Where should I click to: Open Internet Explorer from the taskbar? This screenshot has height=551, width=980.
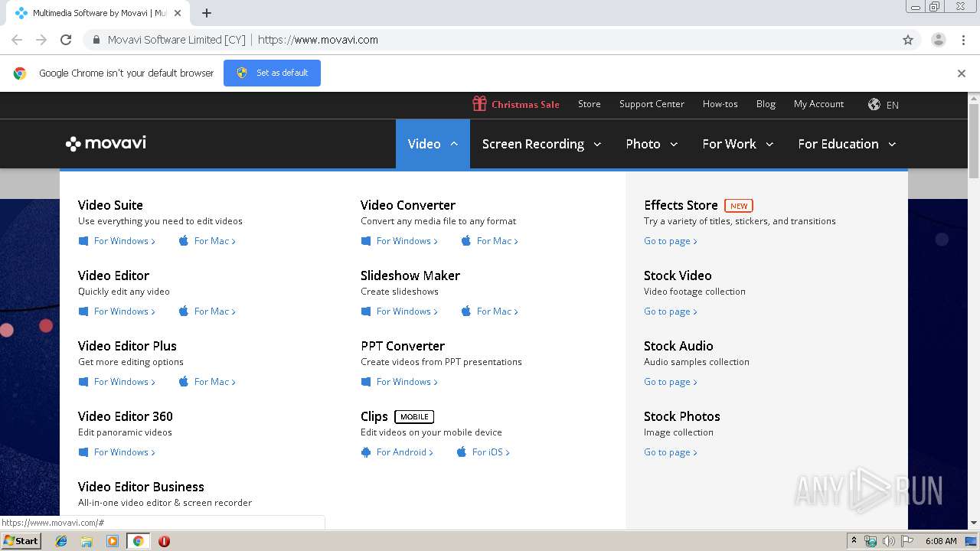coord(61,541)
